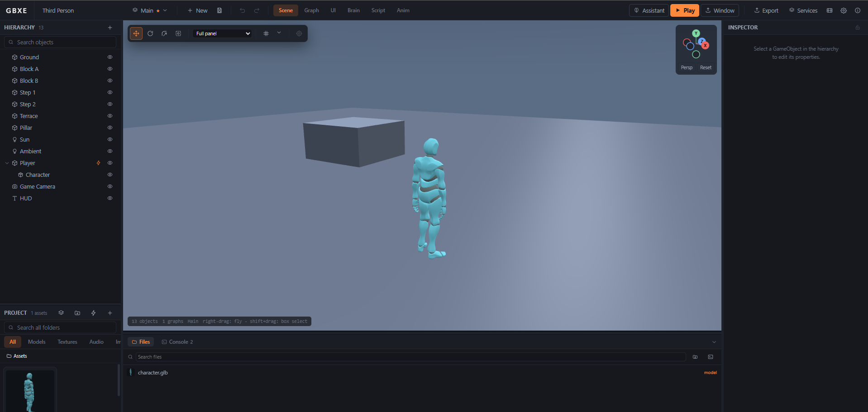
Task: Click Reset under the view gizmo
Action: coord(706,67)
